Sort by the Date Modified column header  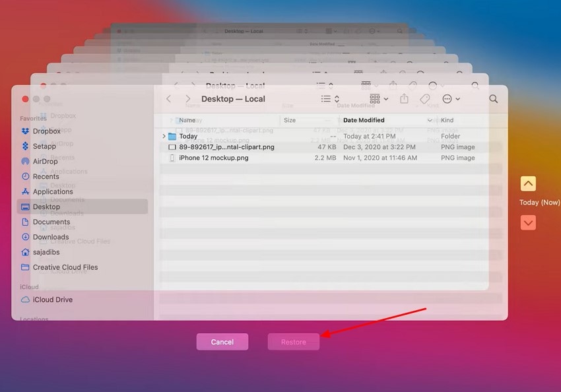tap(364, 120)
